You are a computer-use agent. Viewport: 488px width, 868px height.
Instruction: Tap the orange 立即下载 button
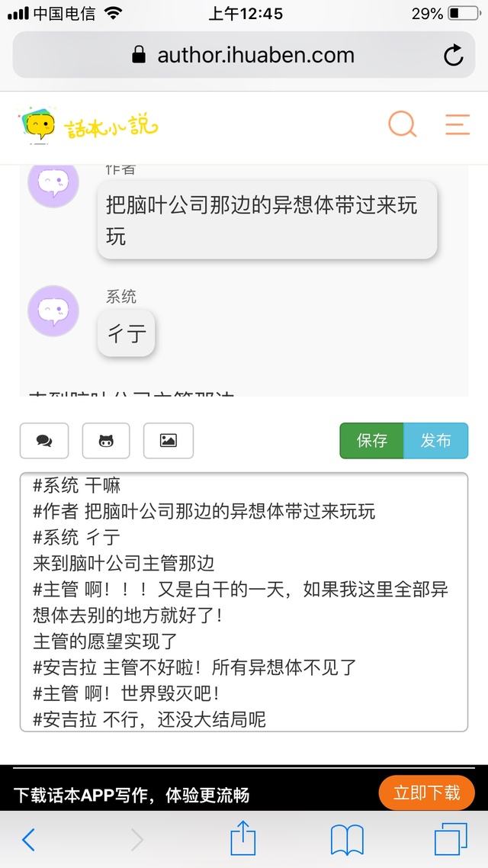426,792
